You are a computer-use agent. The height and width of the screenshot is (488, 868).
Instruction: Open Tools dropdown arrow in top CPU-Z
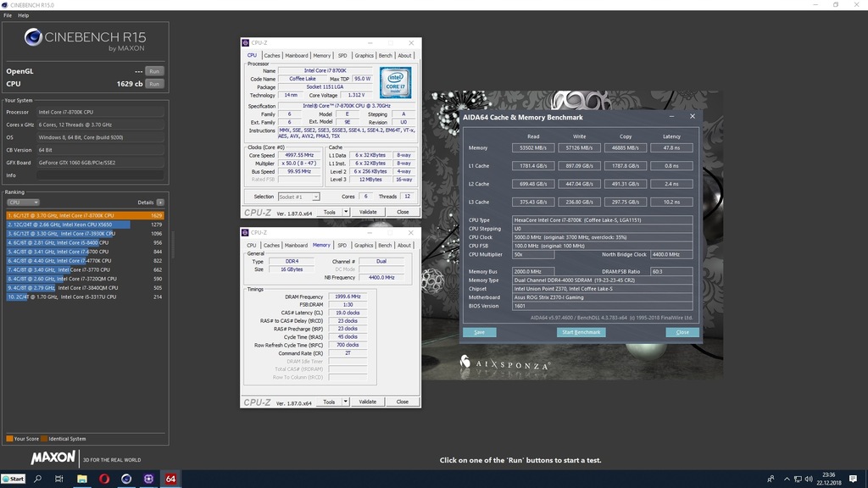(x=346, y=212)
